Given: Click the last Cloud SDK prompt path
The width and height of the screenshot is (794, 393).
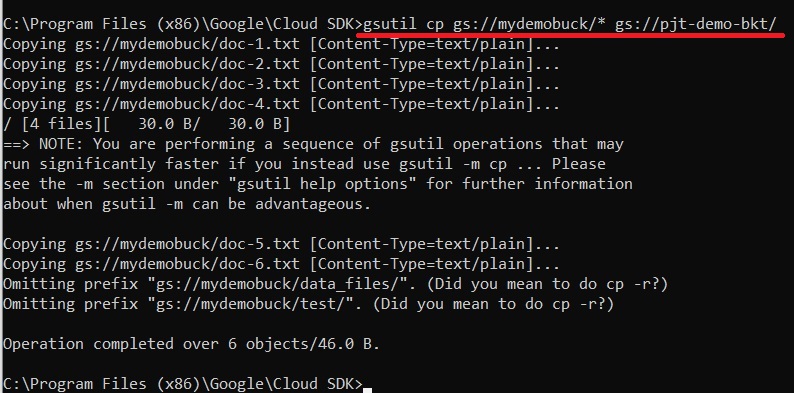Looking at the screenshot, I should (x=183, y=384).
